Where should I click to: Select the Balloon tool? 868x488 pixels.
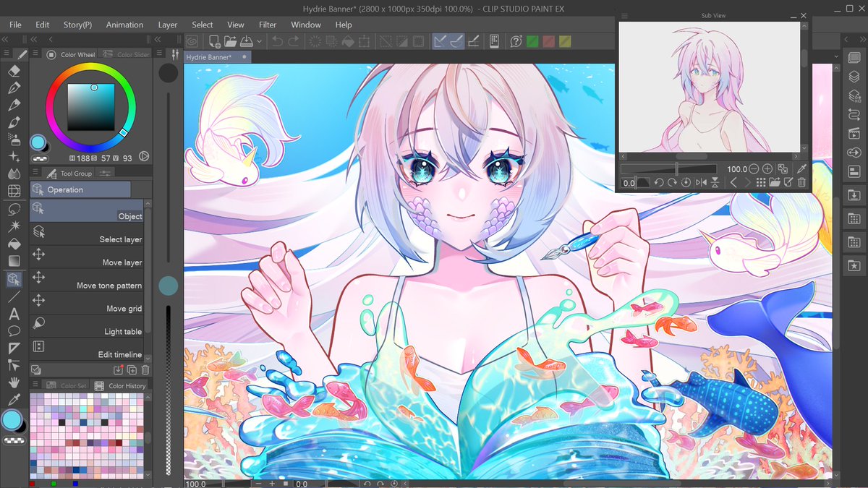point(14,331)
